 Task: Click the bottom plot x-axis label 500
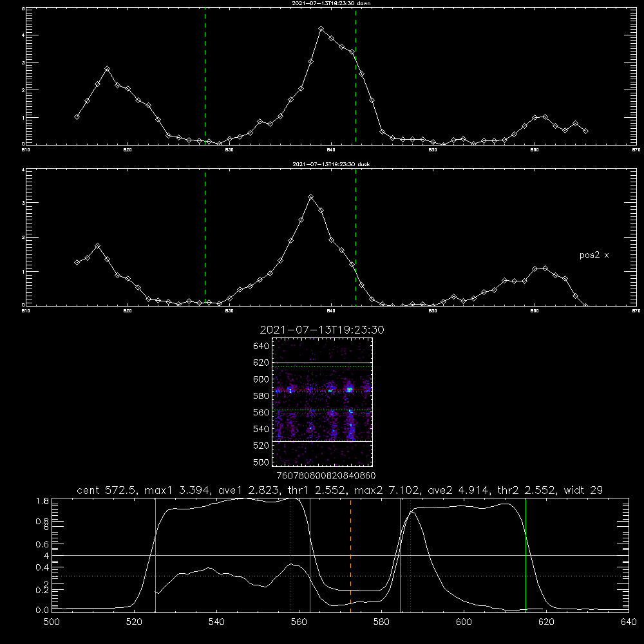52,622
